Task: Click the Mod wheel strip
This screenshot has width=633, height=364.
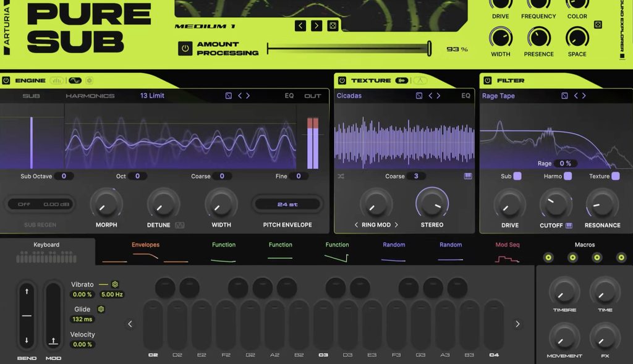Action: click(x=53, y=315)
